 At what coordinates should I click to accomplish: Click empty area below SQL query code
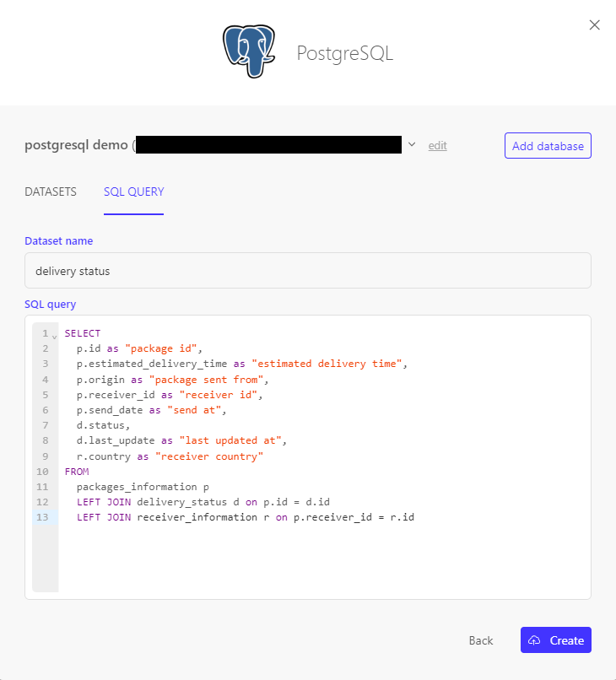[x=321, y=559]
